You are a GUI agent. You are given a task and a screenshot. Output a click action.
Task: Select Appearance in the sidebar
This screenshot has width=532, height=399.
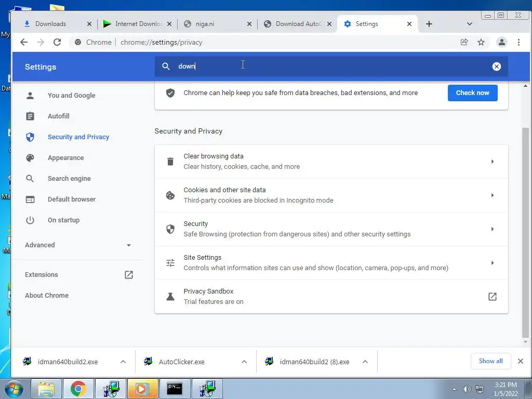coord(65,158)
